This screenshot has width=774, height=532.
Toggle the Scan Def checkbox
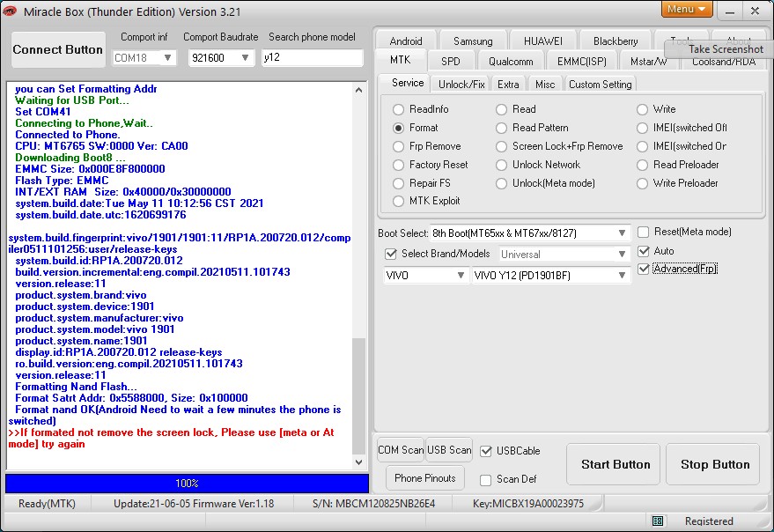pyautogui.click(x=486, y=480)
